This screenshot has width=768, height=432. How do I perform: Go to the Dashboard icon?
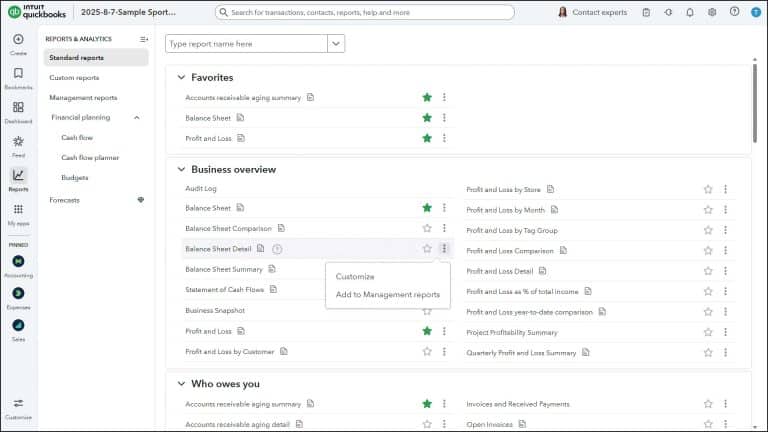(x=18, y=107)
